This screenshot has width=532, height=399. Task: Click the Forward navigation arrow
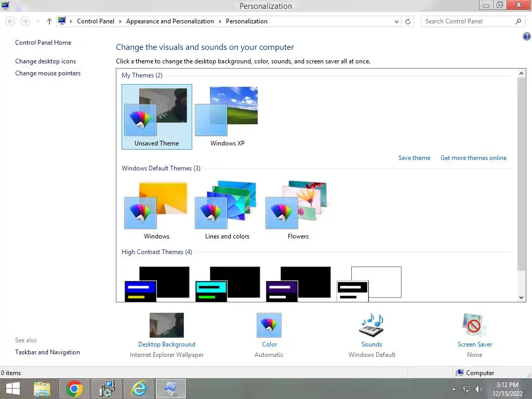[25, 21]
